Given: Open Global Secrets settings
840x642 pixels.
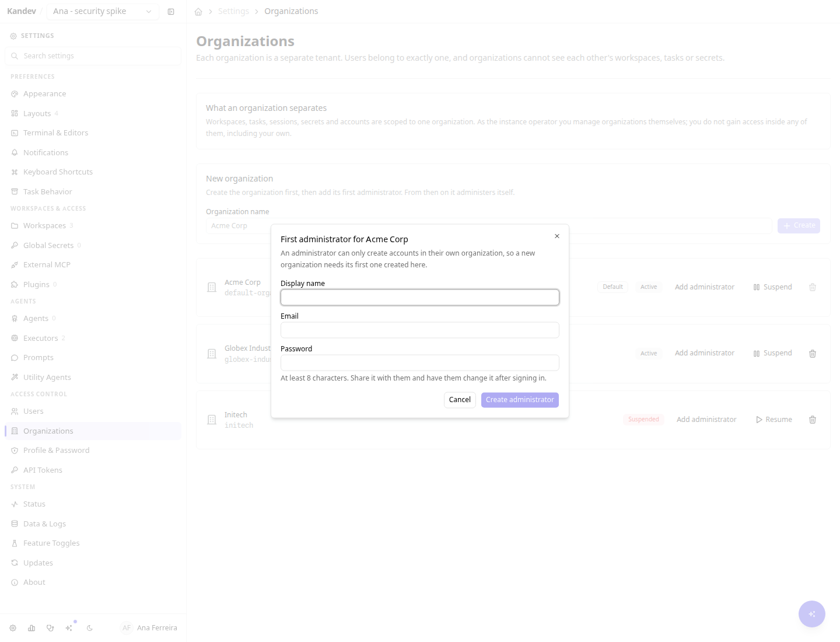Looking at the screenshot, I should [93, 246].
